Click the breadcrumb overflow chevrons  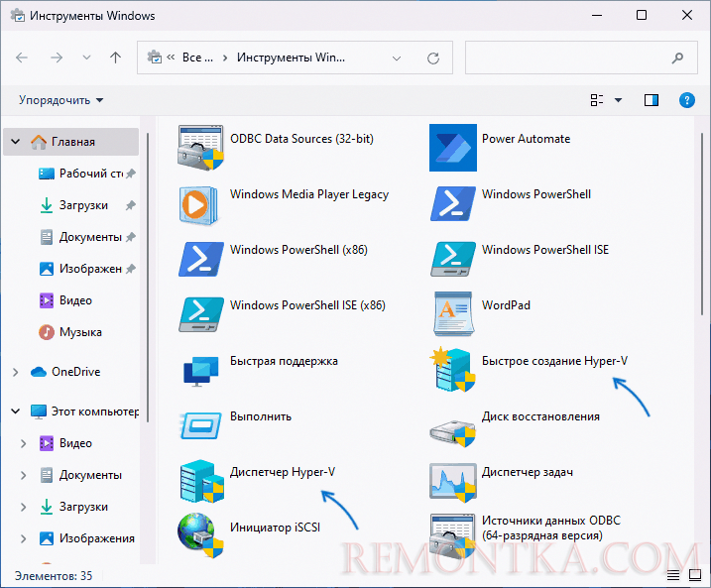click(171, 58)
